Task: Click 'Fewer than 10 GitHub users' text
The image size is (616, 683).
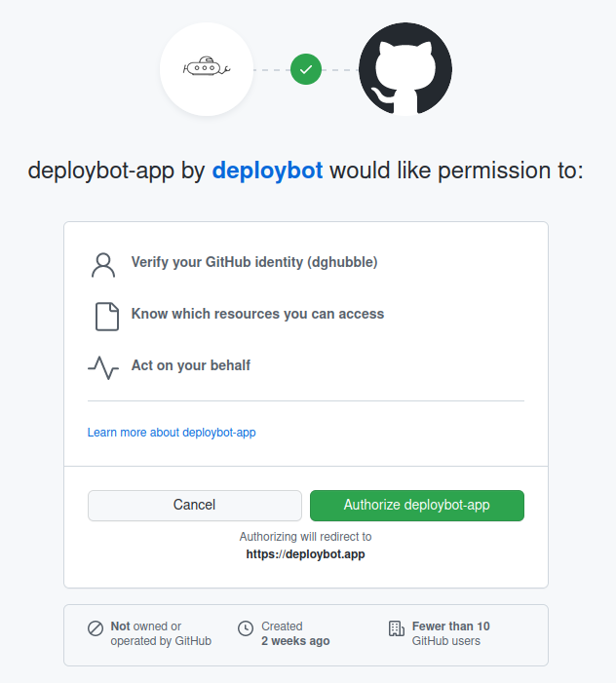Action: click(451, 633)
